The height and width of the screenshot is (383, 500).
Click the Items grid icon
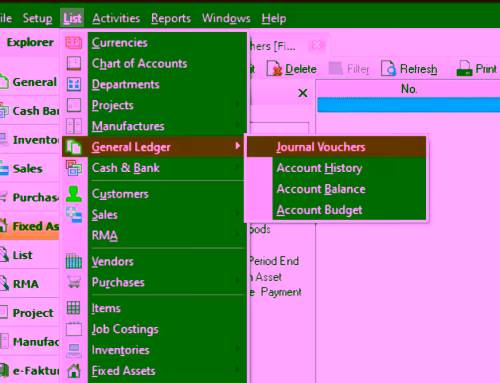(x=74, y=308)
